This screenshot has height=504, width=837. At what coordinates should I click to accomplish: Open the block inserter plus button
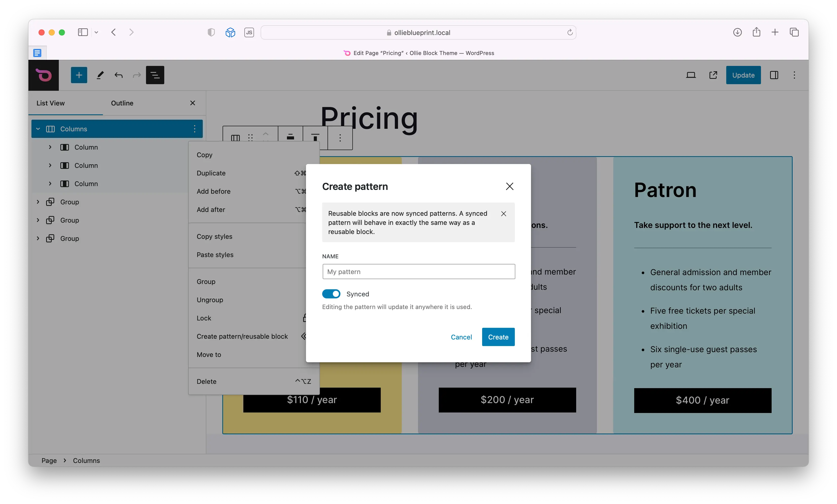(79, 75)
